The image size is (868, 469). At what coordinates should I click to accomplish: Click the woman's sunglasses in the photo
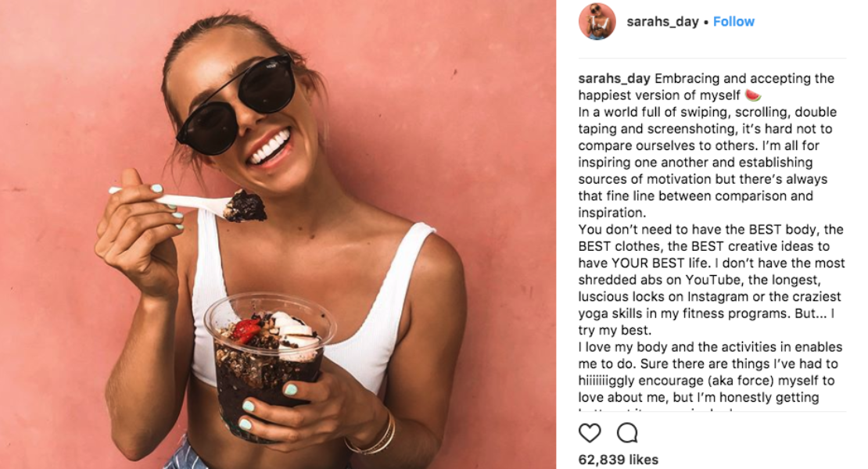coord(236,103)
